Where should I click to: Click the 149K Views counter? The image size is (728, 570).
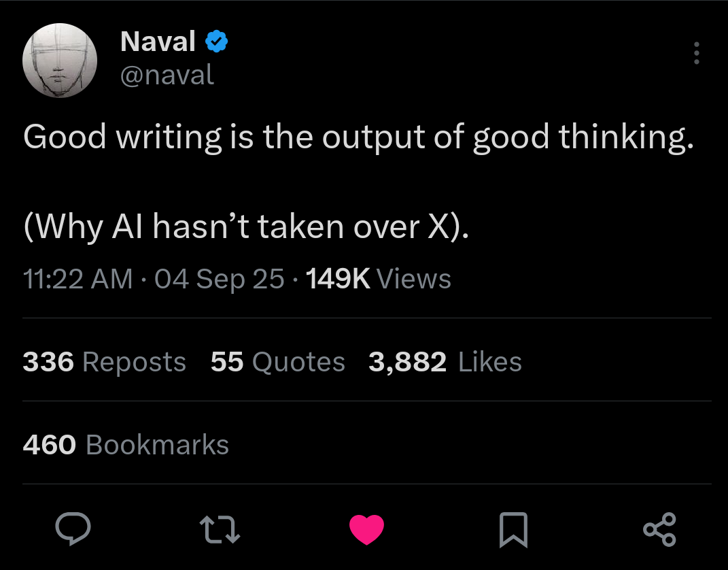379,279
